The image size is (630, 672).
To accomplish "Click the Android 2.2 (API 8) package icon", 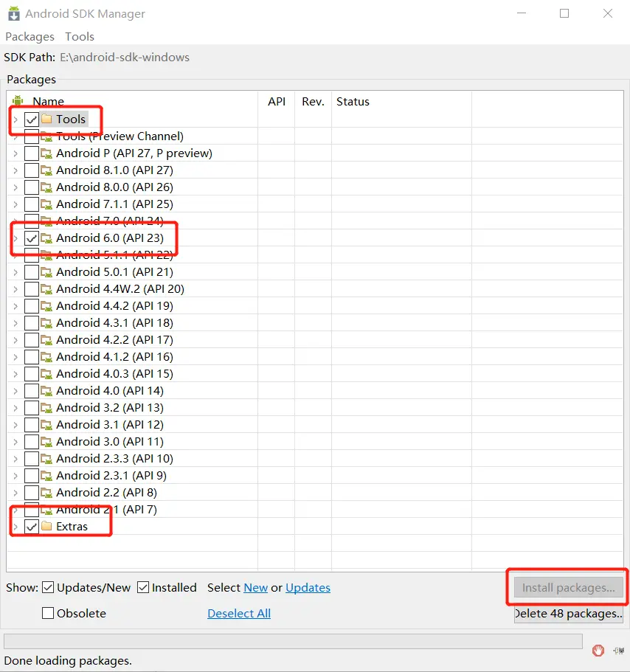I will coord(46,493).
